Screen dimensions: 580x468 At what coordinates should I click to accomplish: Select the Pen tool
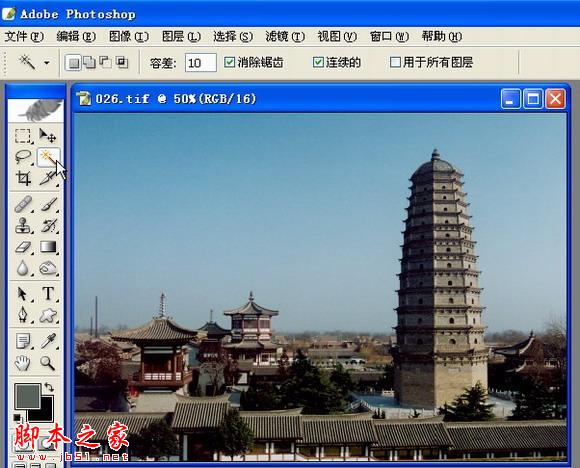[23, 316]
